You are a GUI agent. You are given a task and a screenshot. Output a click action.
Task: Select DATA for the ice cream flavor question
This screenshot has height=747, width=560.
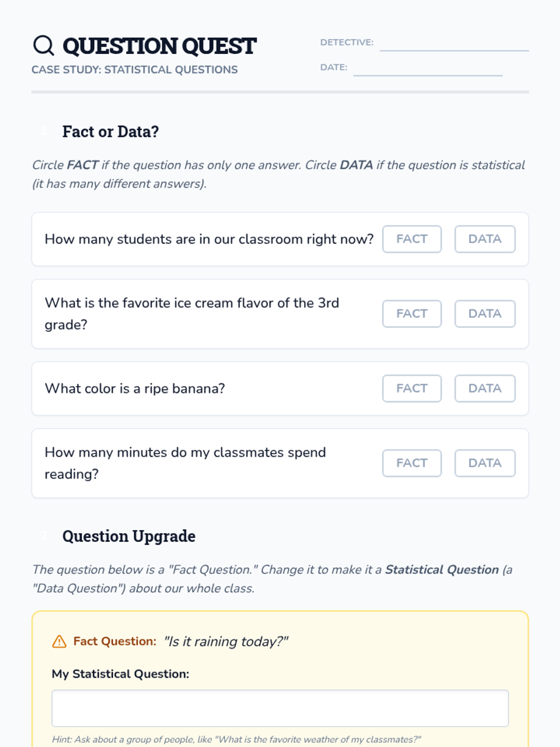(485, 314)
